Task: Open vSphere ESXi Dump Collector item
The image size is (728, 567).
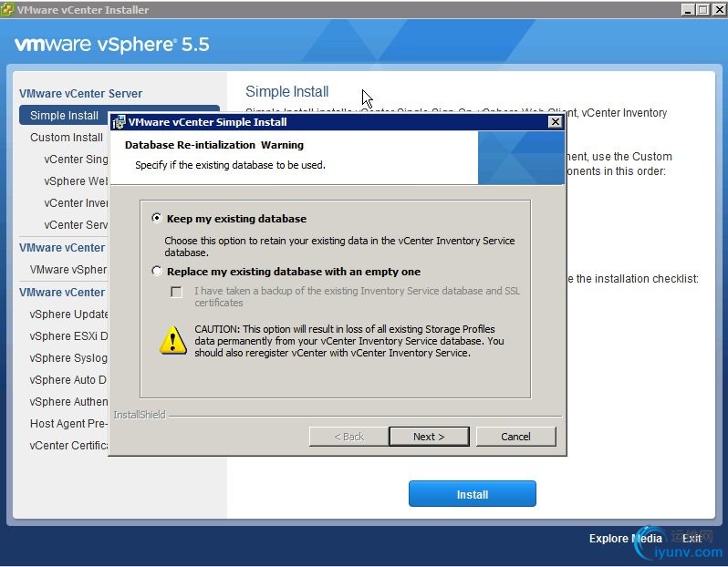Action: [68, 336]
